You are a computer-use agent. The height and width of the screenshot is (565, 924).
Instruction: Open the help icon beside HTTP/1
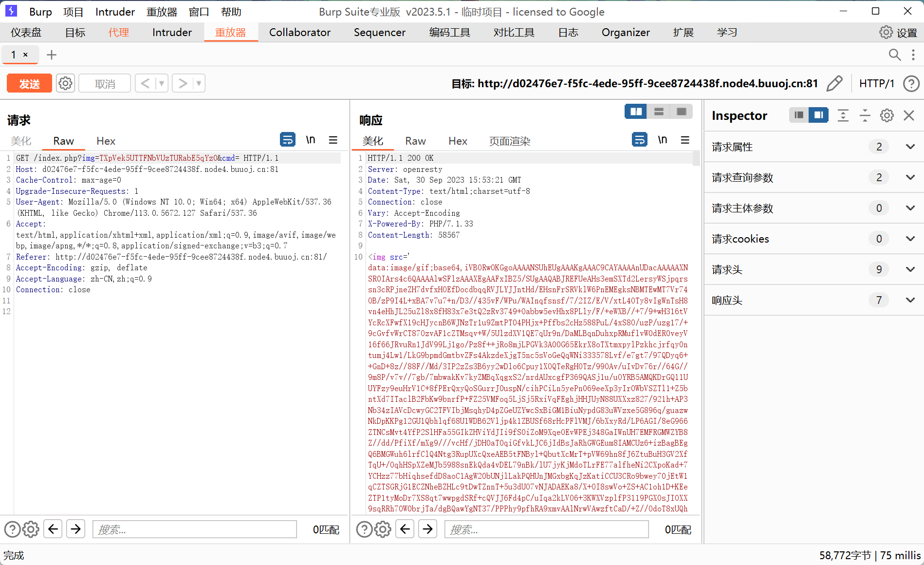(x=911, y=83)
